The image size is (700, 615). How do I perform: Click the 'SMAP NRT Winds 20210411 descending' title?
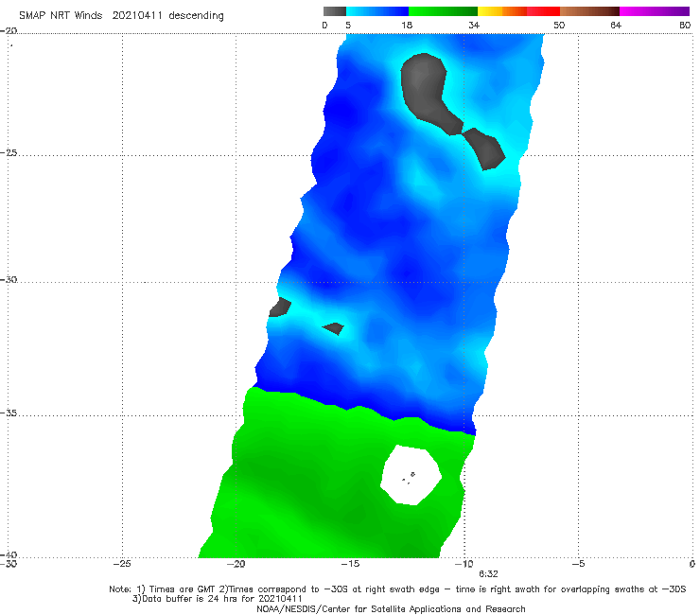[x=121, y=16]
